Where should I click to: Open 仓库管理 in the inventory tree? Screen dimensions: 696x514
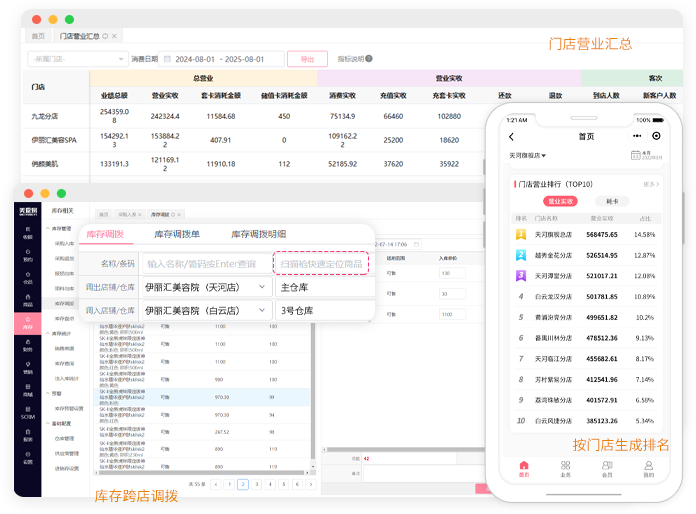click(64, 439)
